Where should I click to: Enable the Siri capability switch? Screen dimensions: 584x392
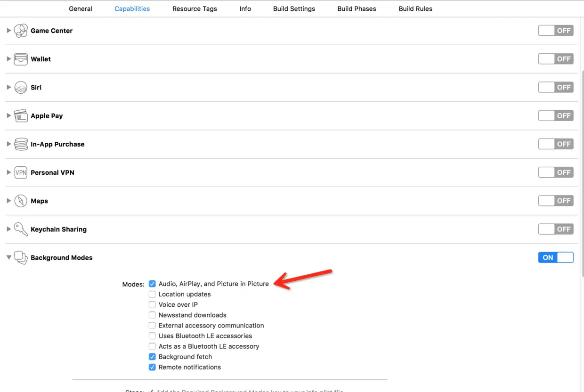pos(556,87)
